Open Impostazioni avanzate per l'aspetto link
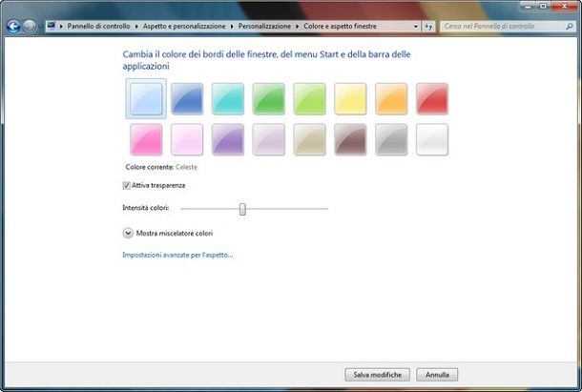 (x=177, y=255)
